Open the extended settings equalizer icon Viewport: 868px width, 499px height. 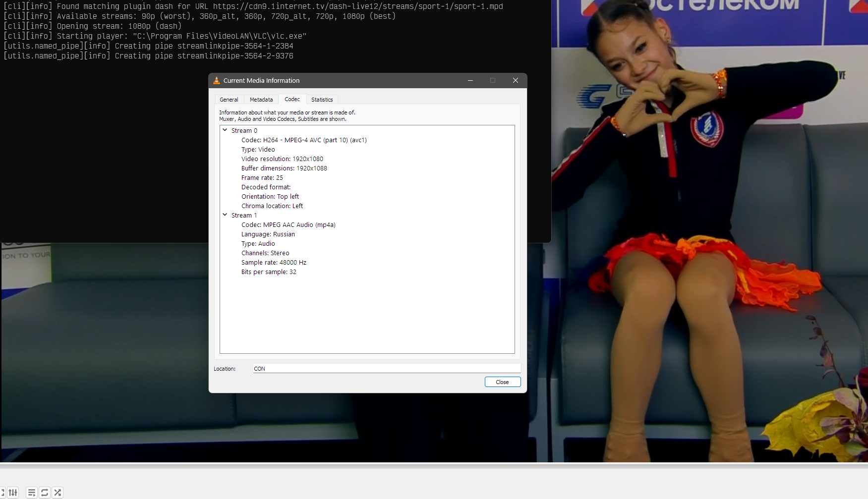(x=13, y=493)
